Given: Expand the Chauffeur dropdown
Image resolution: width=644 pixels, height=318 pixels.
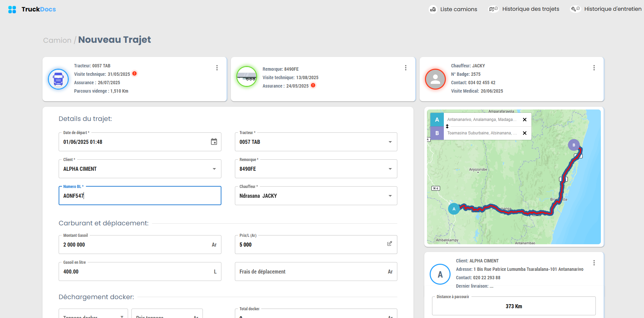Looking at the screenshot, I should click(x=390, y=196).
